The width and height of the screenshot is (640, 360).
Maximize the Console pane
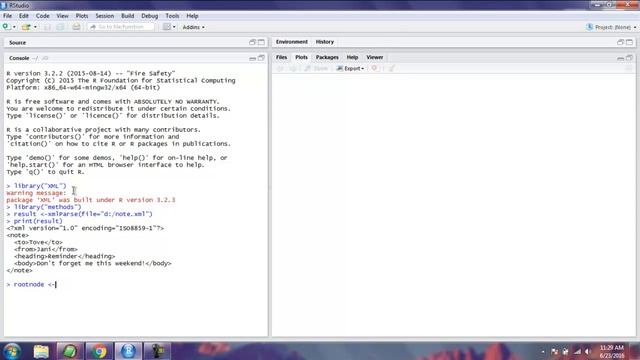[x=261, y=58]
